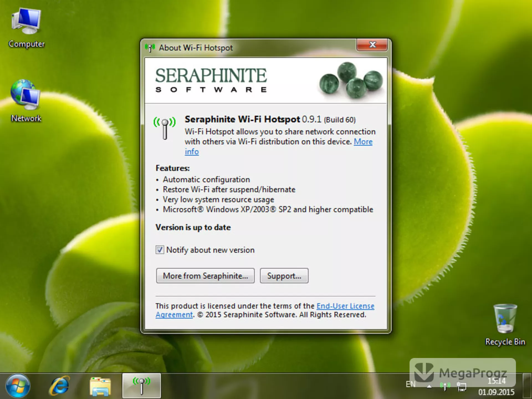Click the large hotspot antenna icon

tap(165, 128)
